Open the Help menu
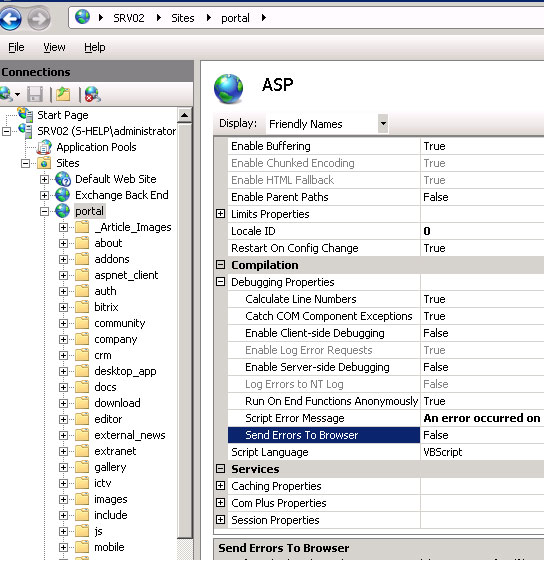The width and height of the screenshot is (545, 561). coord(95,47)
